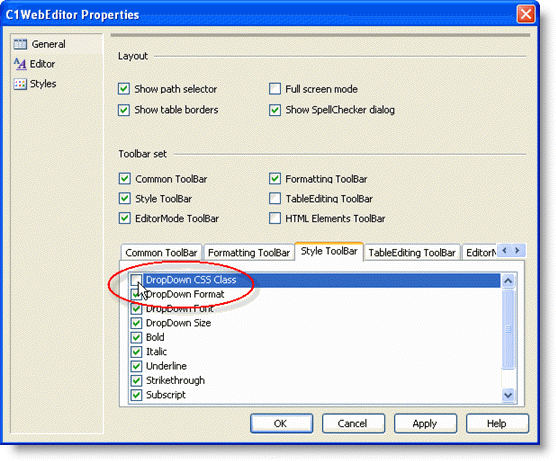Enable HTML Elements ToolBar checkbox
556x461 pixels.
tap(275, 218)
